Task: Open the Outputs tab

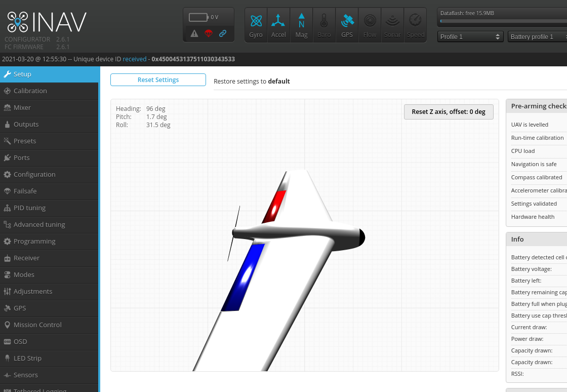Action: 49,124
